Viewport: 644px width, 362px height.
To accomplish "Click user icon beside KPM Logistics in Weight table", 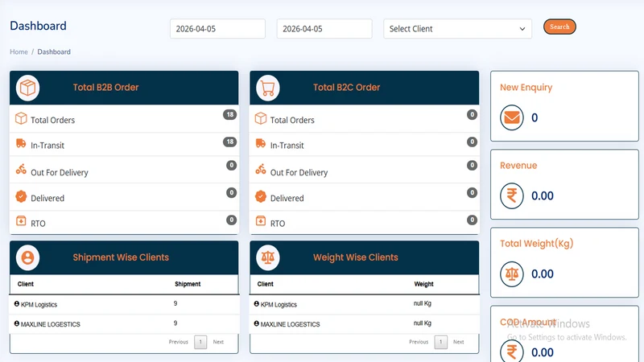I will click(x=257, y=304).
